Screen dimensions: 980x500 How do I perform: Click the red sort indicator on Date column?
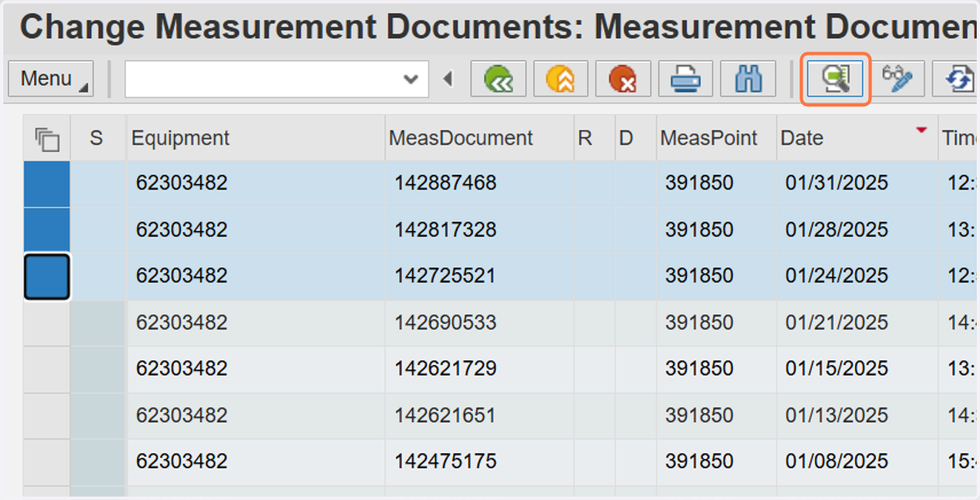pyautogui.click(x=922, y=130)
